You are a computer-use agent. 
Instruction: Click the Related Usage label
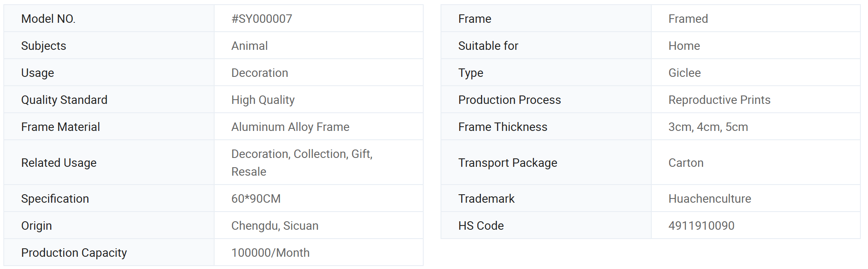point(59,163)
